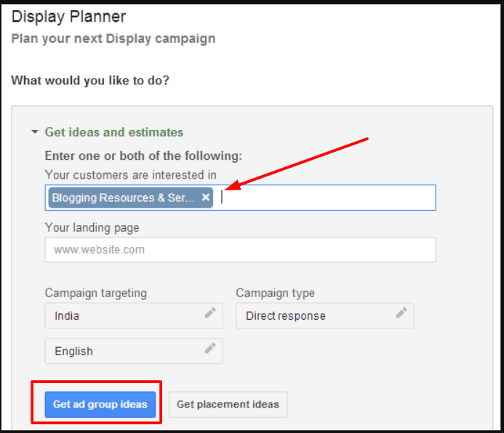Open the Direct response campaign type box
The width and height of the screenshot is (504, 433).
325,315
